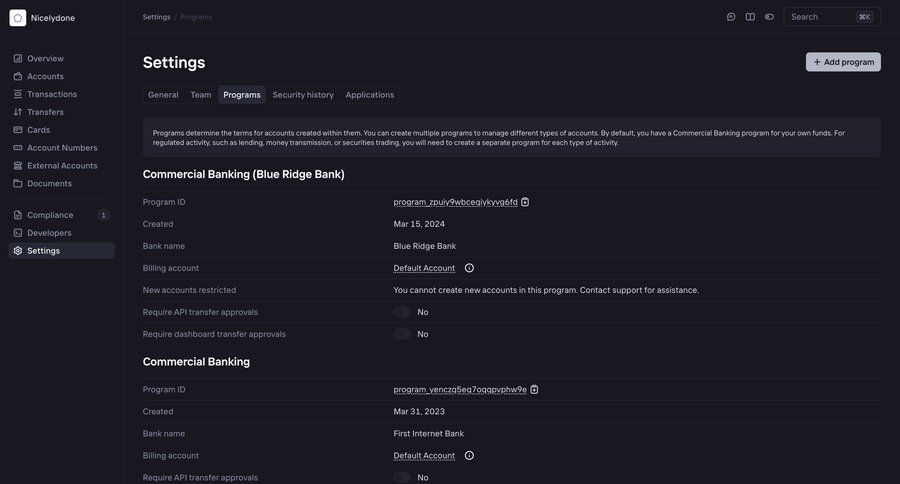
Task: Toggle Require API transfer approvals for Blue Ridge
Action: (402, 312)
